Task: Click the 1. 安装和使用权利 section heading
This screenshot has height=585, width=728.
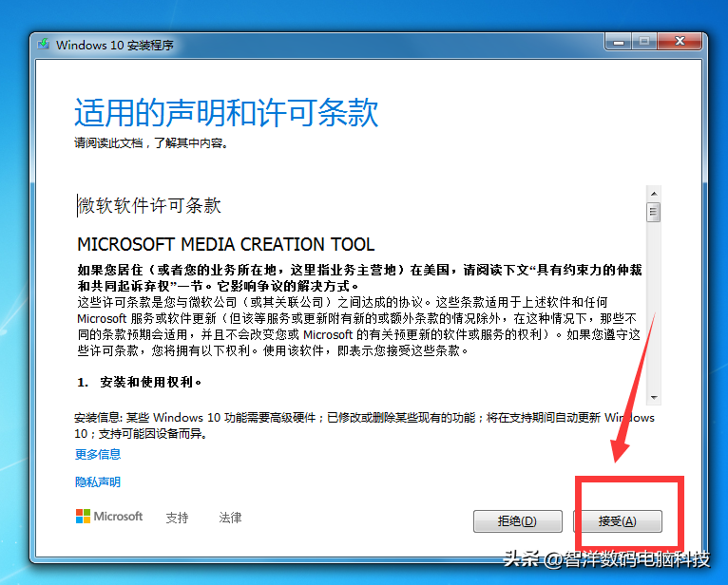Action: [140, 383]
